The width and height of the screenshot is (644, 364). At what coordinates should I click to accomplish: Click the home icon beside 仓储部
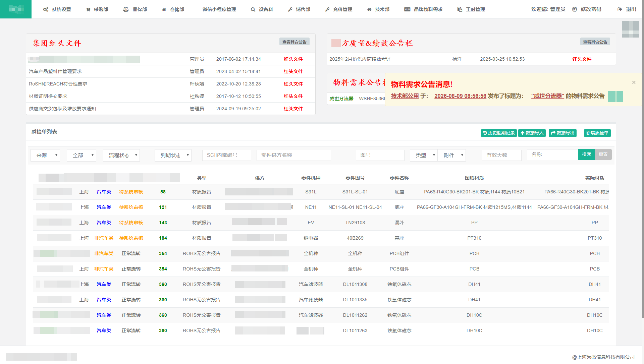tap(164, 9)
